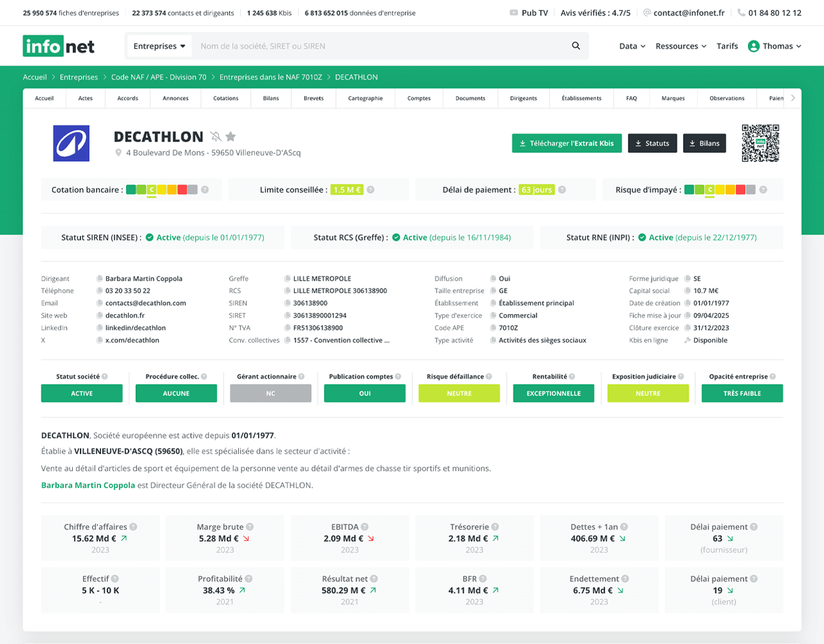824x644 pixels.
Task: Open the Thomas account dropdown
Action: coord(774,46)
